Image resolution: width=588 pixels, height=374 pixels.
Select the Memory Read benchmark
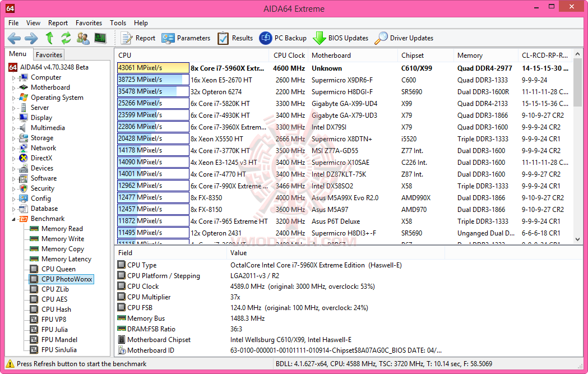pos(62,229)
